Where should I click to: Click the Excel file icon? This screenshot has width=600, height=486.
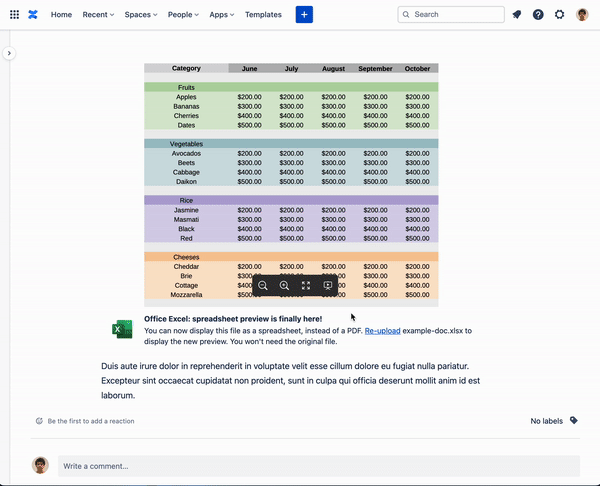point(122,329)
